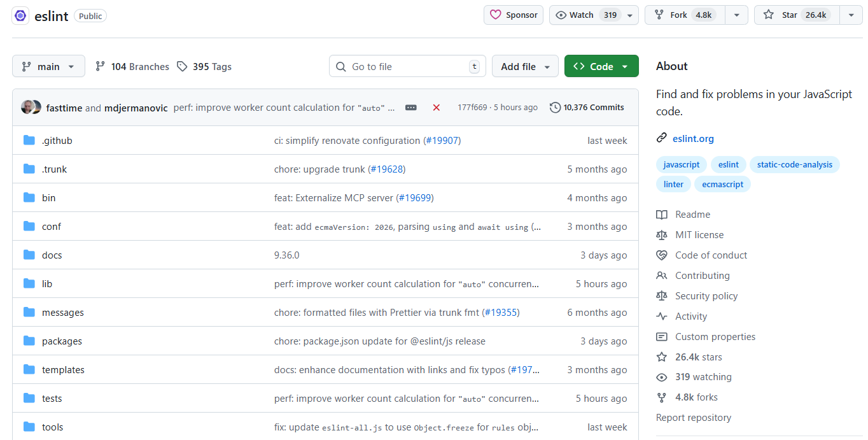868x440 pixels.
Task: Open pull request #19628 link
Action: [386, 169]
